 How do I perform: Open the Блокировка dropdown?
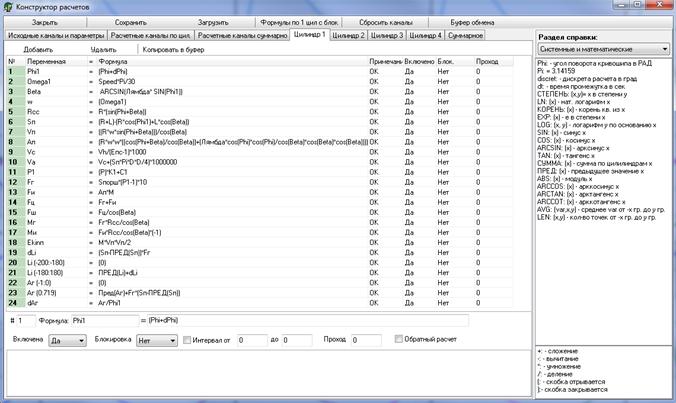point(157,341)
